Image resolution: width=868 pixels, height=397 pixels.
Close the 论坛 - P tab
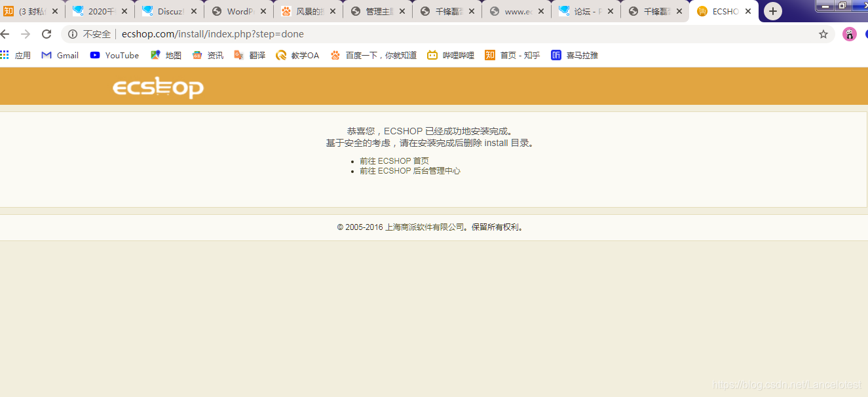611,11
